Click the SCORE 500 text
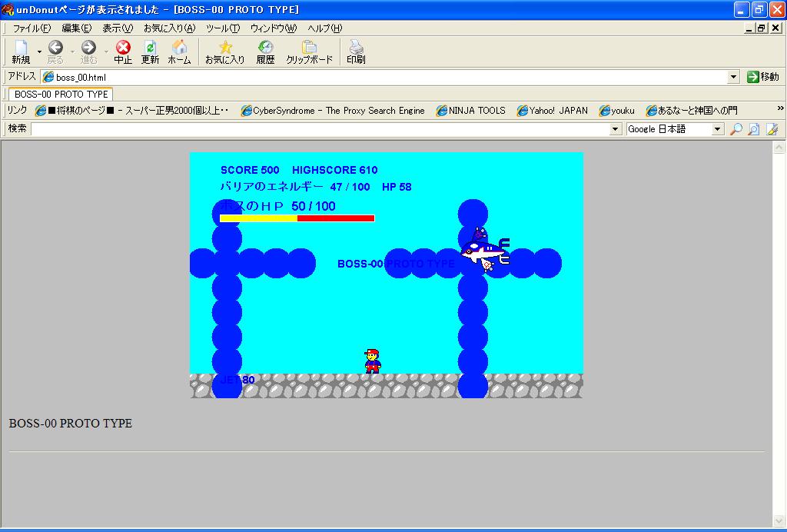This screenshot has height=532, width=787. click(x=250, y=170)
